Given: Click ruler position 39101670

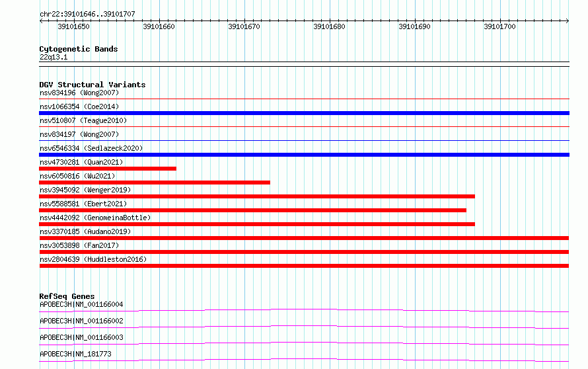Looking at the screenshot, I should click(x=244, y=26).
